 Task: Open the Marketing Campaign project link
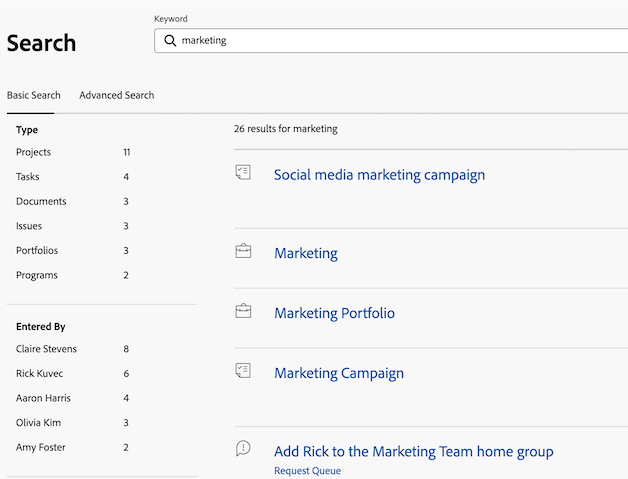tap(339, 373)
